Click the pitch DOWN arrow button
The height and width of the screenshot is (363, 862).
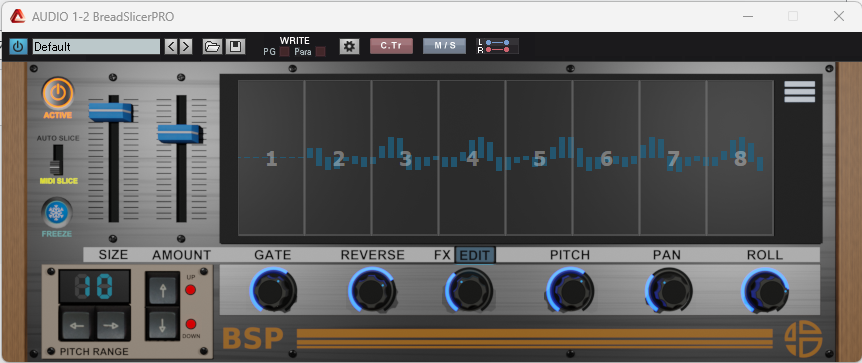[x=163, y=325]
